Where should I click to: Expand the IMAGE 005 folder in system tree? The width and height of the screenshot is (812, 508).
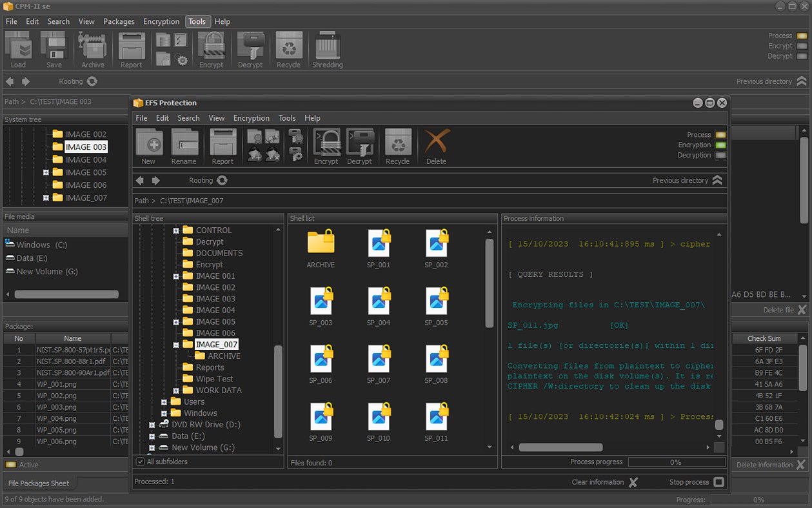[x=45, y=172]
